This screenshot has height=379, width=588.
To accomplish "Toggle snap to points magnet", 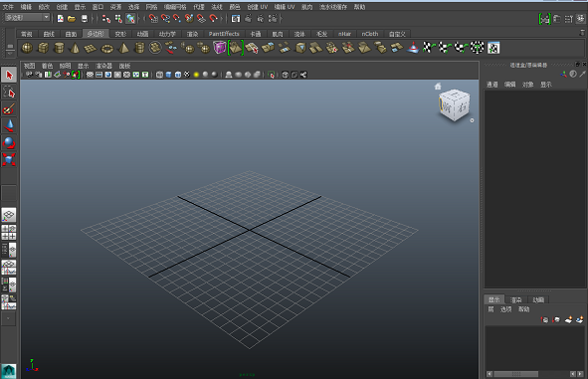I will (x=177, y=18).
